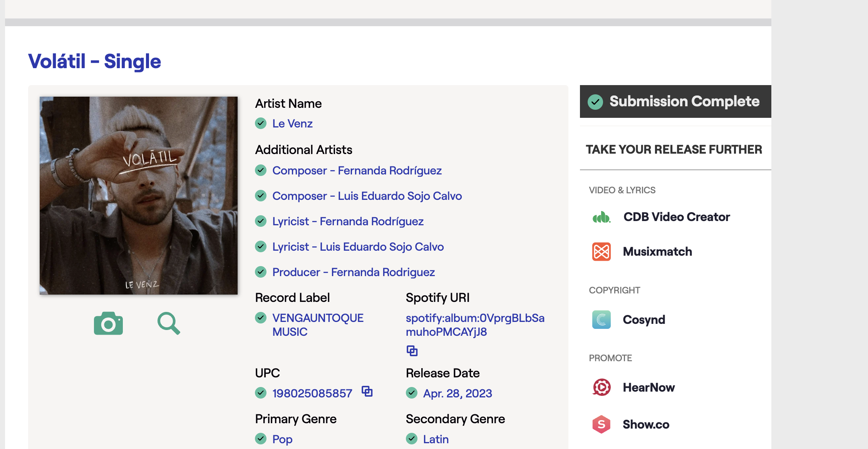
Task: Open the Show.co promotion service
Action: tap(646, 424)
